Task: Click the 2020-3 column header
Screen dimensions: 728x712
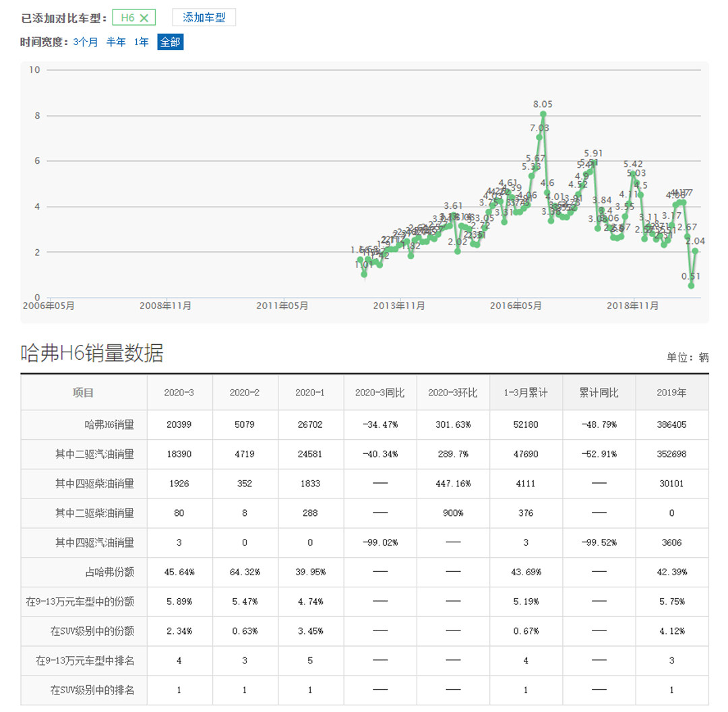Action: 179,393
